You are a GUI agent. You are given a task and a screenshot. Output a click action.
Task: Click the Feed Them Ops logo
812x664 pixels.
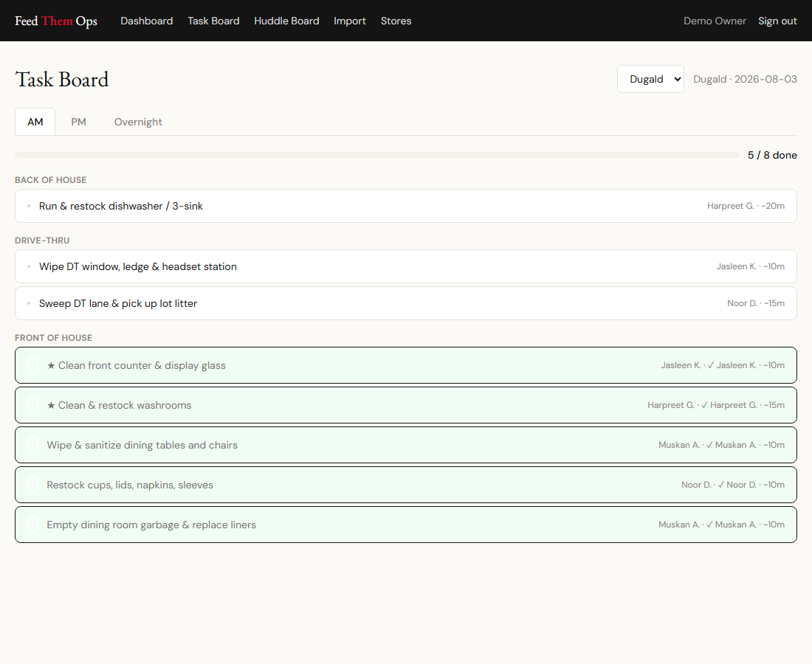pos(56,21)
